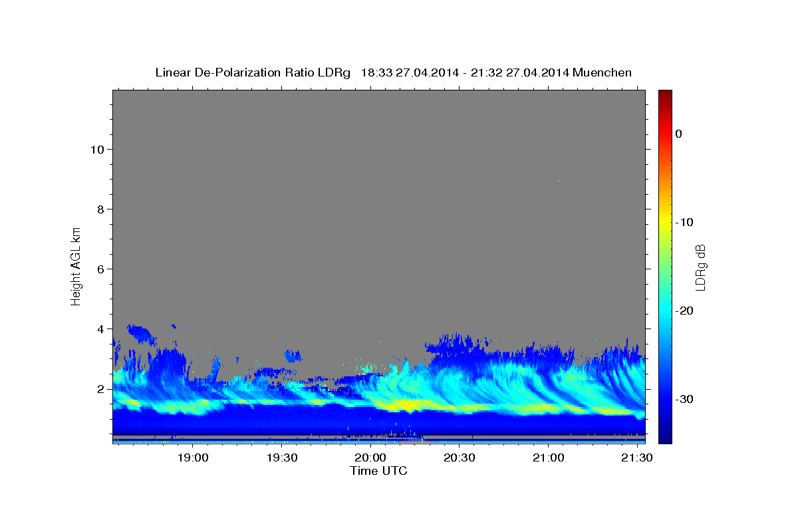Click the height axis "6" tick label
This screenshot has width=798, height=532.
tap(100, 269)
